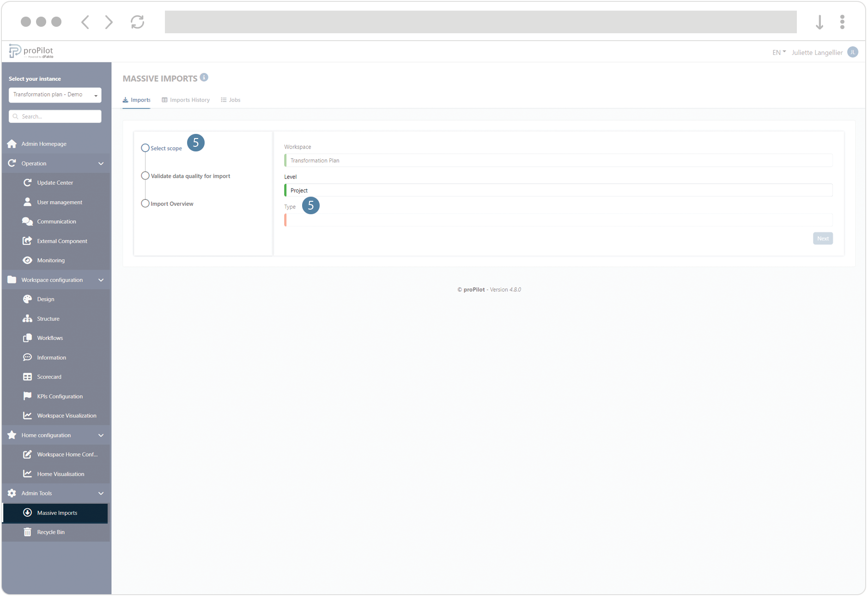Open Monitoring menu entry
The image size is (868, 597).
pos(56,260)
